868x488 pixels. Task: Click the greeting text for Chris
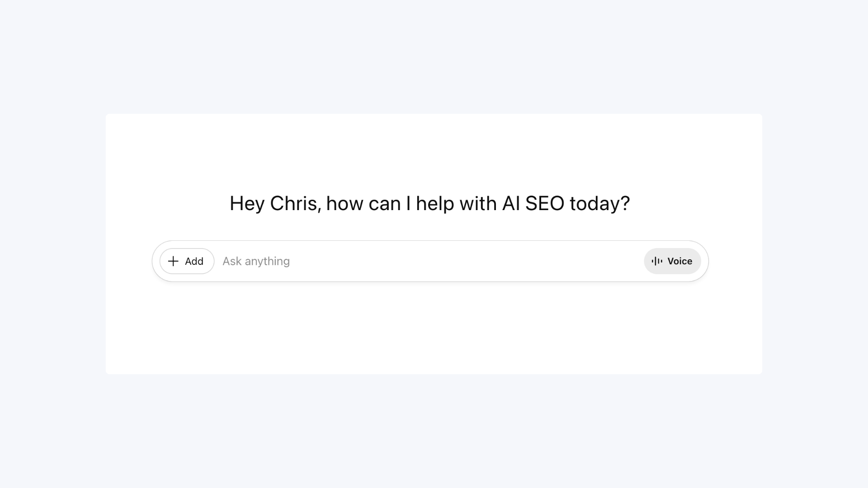click(x=429, y=203)
